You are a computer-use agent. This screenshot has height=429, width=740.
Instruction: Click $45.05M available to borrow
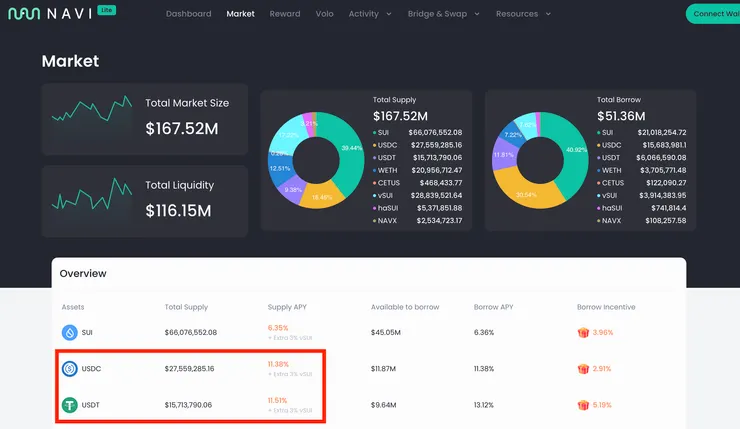tap(386, 332)
